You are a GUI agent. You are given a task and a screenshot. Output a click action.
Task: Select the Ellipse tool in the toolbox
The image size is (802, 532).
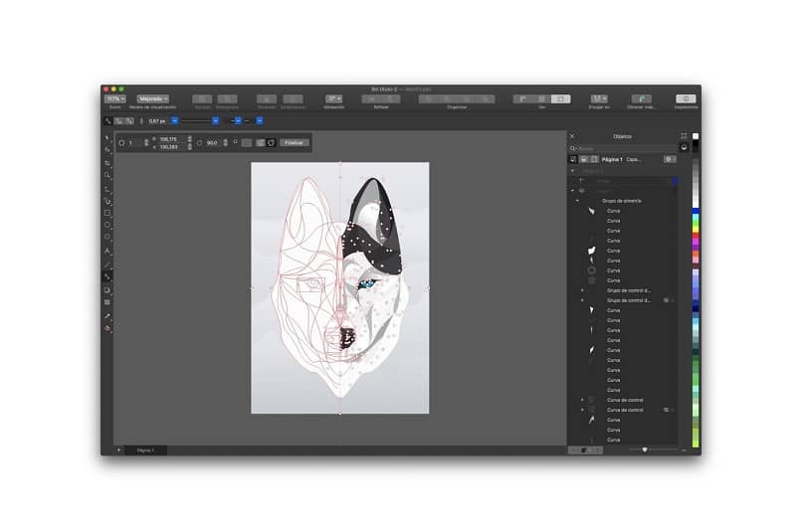(107, 226)
